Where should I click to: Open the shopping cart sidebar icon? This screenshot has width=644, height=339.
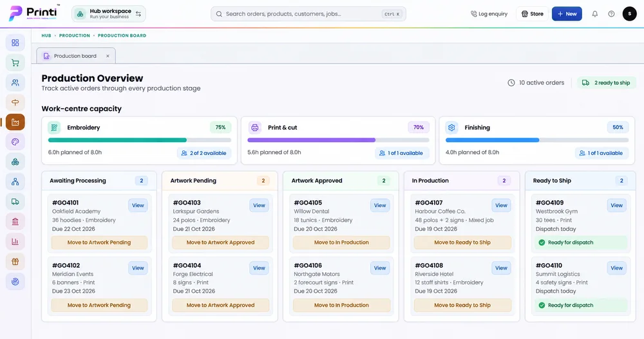pos(15,63)
